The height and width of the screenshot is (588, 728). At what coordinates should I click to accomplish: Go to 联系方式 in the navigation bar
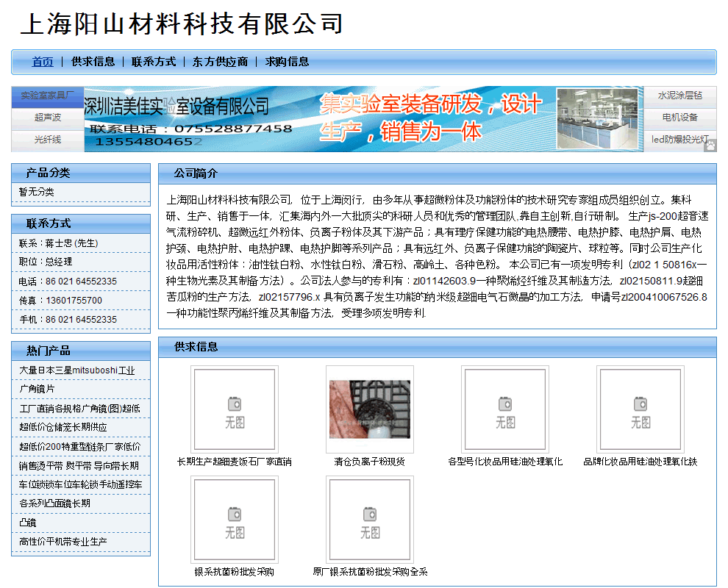[x=154, y=62]
